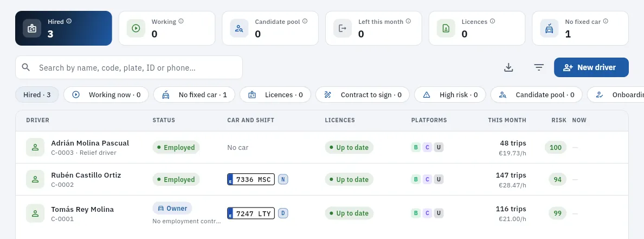Open the No fixed car card
The image size is (644, 239).
click(x=581, y=28)
